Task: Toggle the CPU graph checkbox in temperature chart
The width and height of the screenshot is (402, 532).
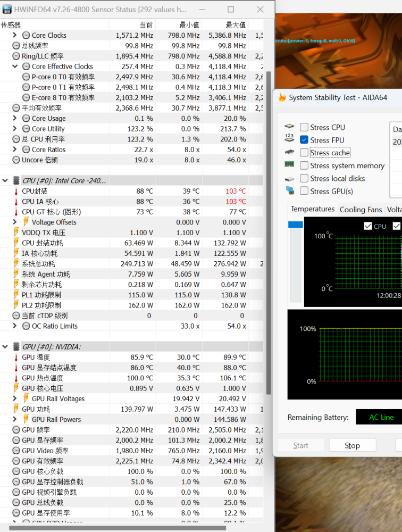Action: (368, 226)
